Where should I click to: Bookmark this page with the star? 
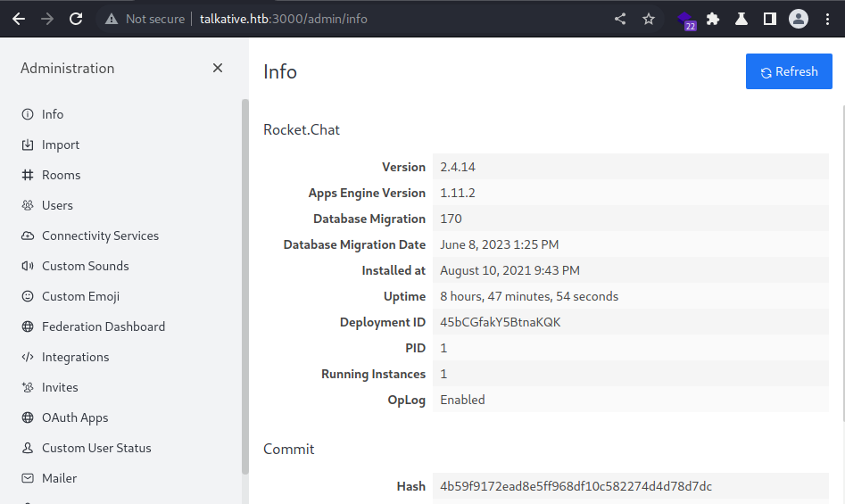(x=649, y=20)
